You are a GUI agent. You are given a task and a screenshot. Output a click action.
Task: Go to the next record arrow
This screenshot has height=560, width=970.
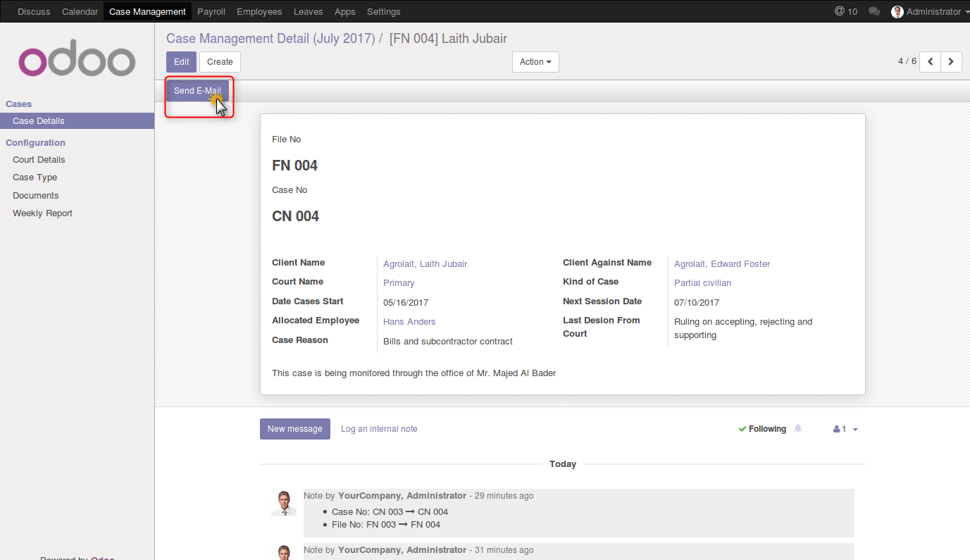[951, 62]
